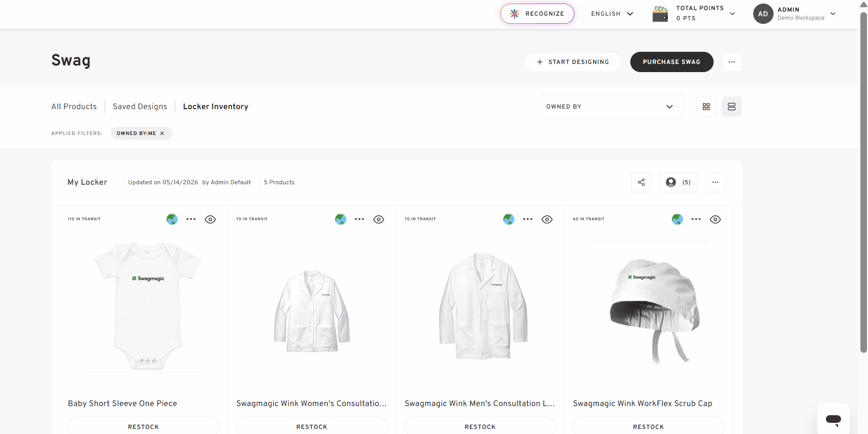Open ellipsis menu on Men's Consultation card
Image resolution: width=868 pixels, height=434 pixels.
click(528, 219)
